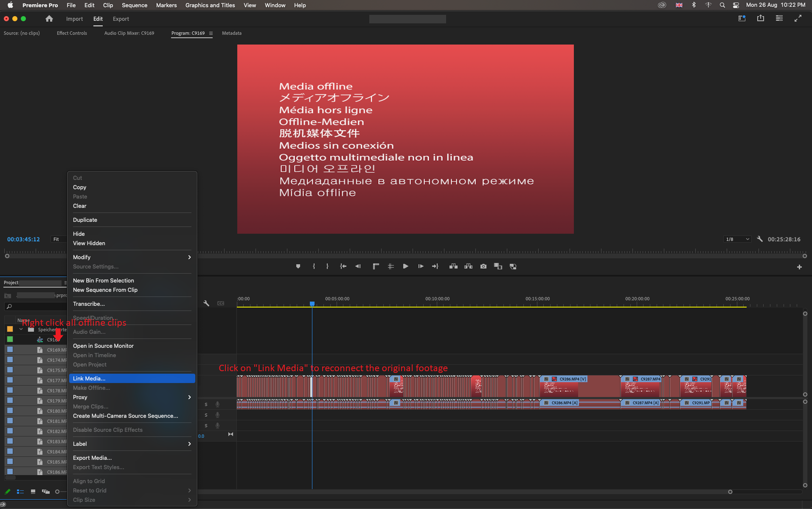Image resolution: width=812 pixels, height=509 pixels.
Task: Export a frame with the camera icon
Action: (483, 266)
